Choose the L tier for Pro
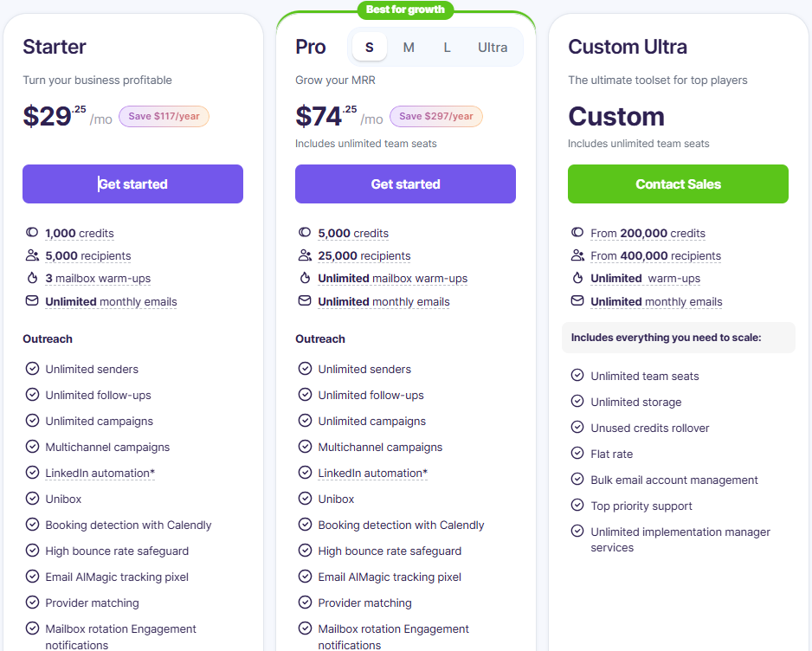Image resolution: width=812 pixels, height=651 pixels. (x=447, y=48)
